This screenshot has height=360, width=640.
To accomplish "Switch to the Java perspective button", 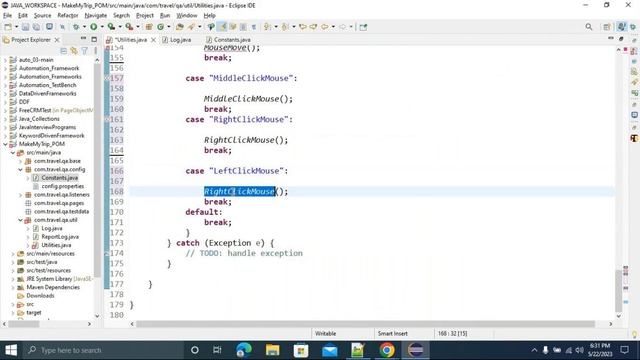I will (x=621, y=27).
